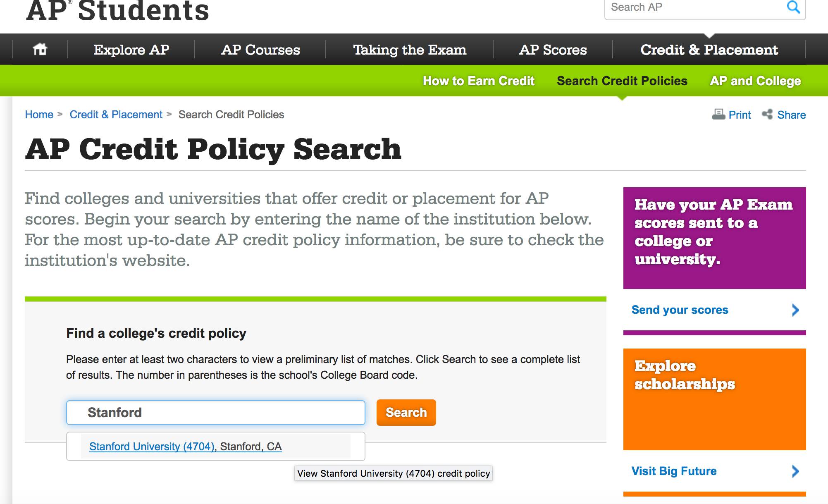Open the Send your scores link
The height and width of the screenshot is (504, 828).
point(680,310)
